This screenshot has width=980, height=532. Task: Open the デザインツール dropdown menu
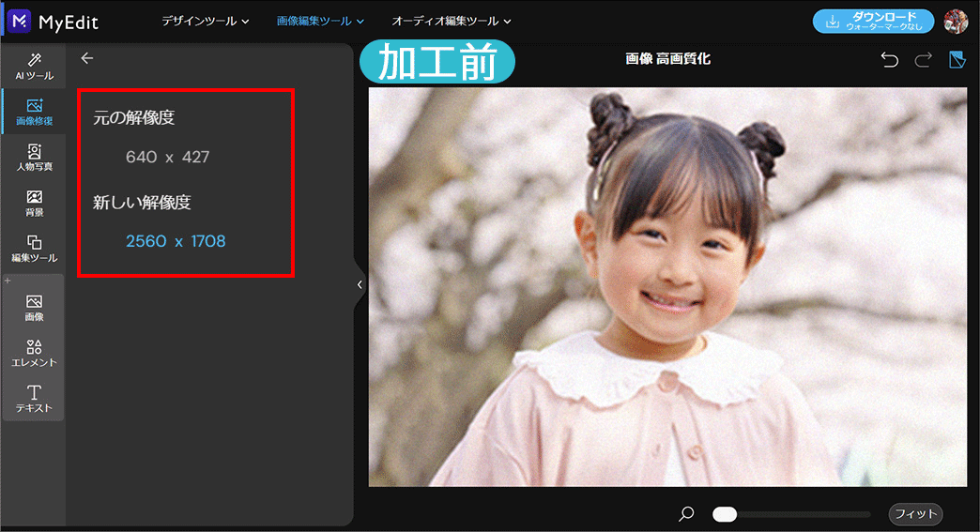[x=205, y=22]
